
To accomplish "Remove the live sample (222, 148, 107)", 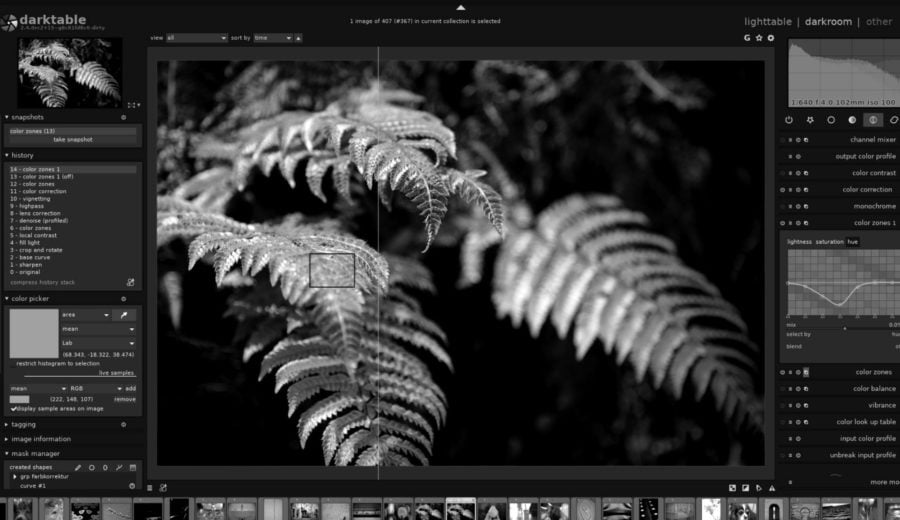I will click(125, 399).
